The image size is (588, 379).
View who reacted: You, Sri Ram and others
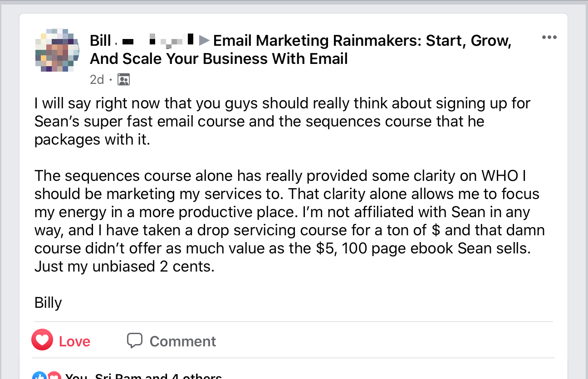[143, 376]
